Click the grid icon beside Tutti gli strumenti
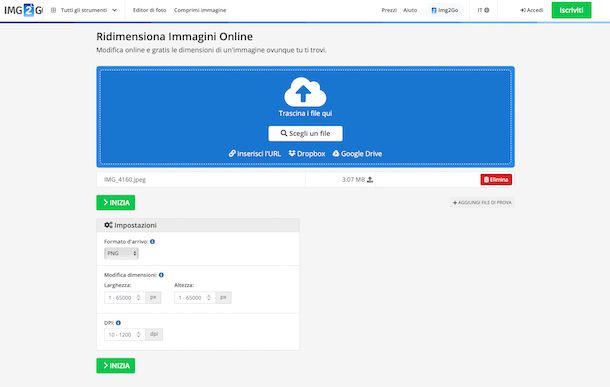Image resolution: width=610 pixels, height=387 pixels. pos(54,10)
